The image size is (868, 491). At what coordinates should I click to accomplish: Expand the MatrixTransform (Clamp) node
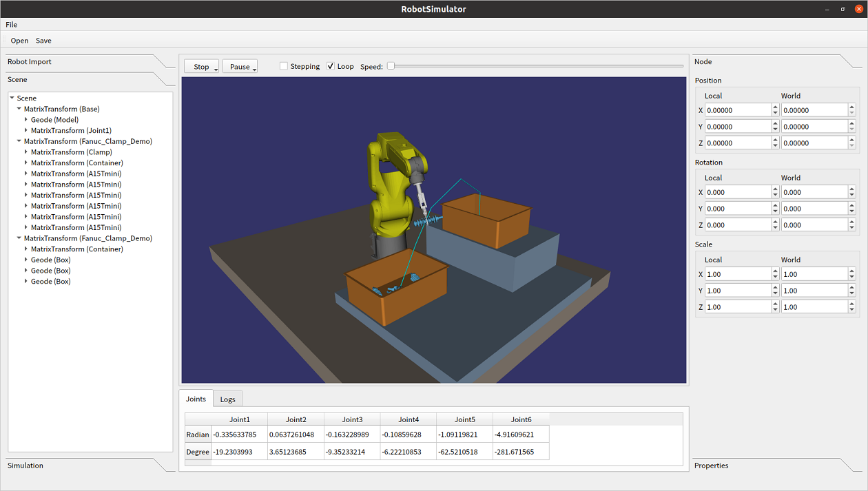pos(26,152)
